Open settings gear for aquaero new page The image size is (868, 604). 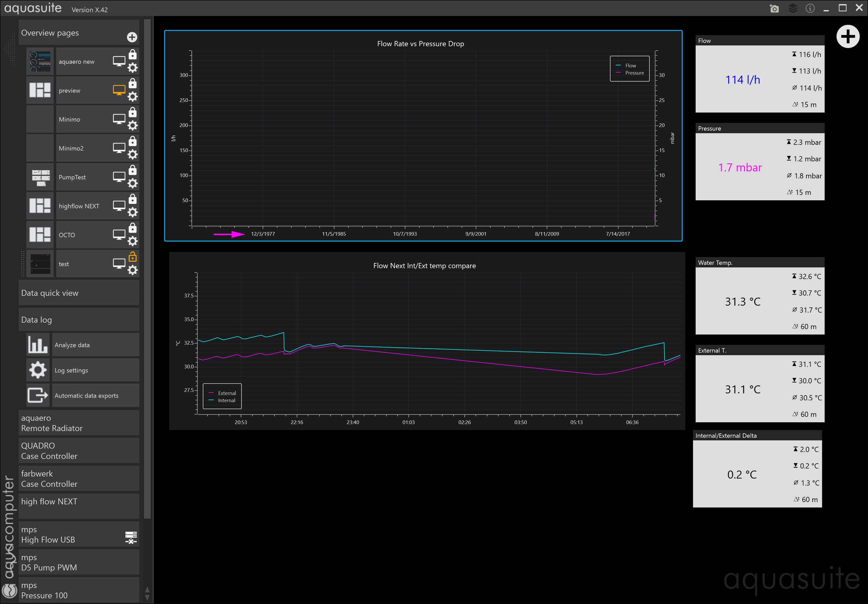click(133, 68)
